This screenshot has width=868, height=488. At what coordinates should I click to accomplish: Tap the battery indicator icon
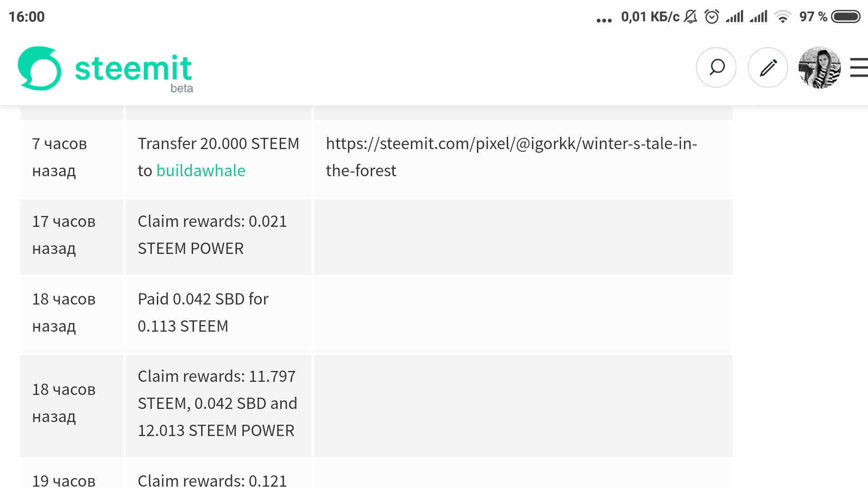point(845,17)
